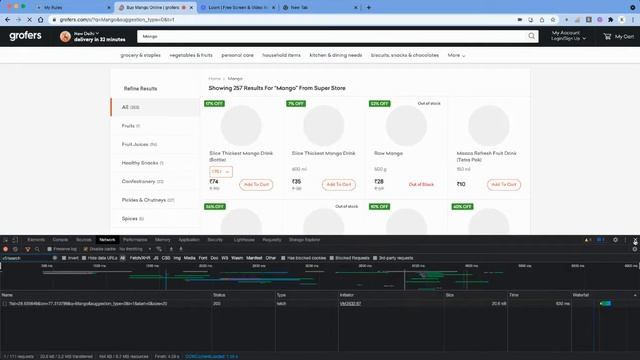Click the grofers logo
This screenshot has width=640, height=360.
coord(25,36)
